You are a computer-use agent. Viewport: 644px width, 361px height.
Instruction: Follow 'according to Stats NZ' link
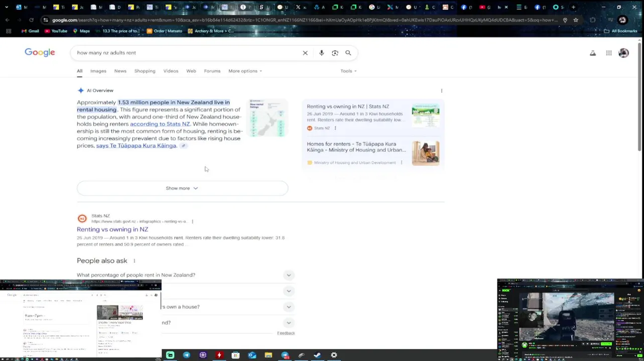(160, 124)
